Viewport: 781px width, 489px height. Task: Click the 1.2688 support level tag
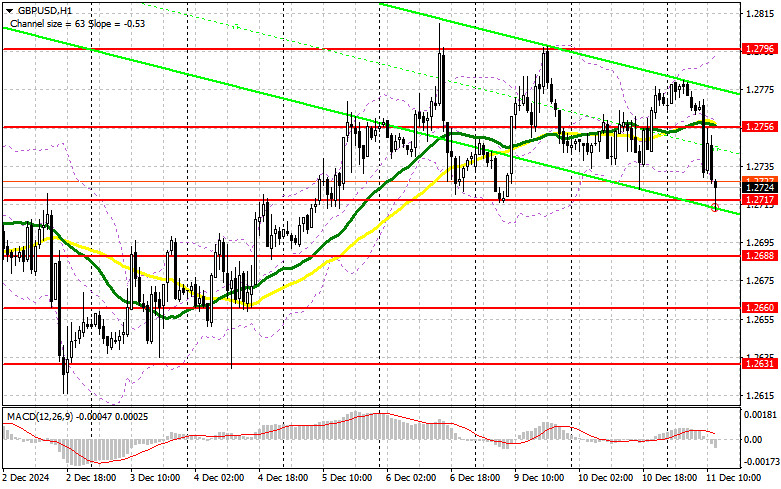click(x=760, y=255)
